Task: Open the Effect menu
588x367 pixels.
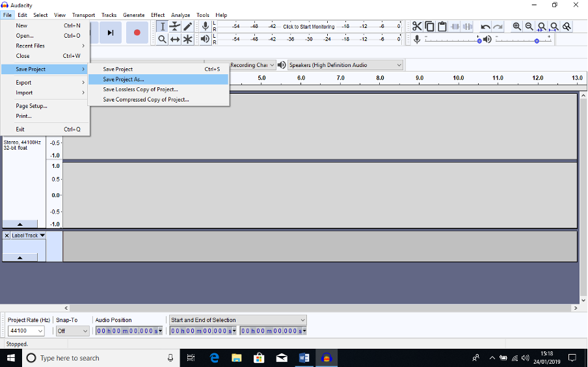Action: 158,15
